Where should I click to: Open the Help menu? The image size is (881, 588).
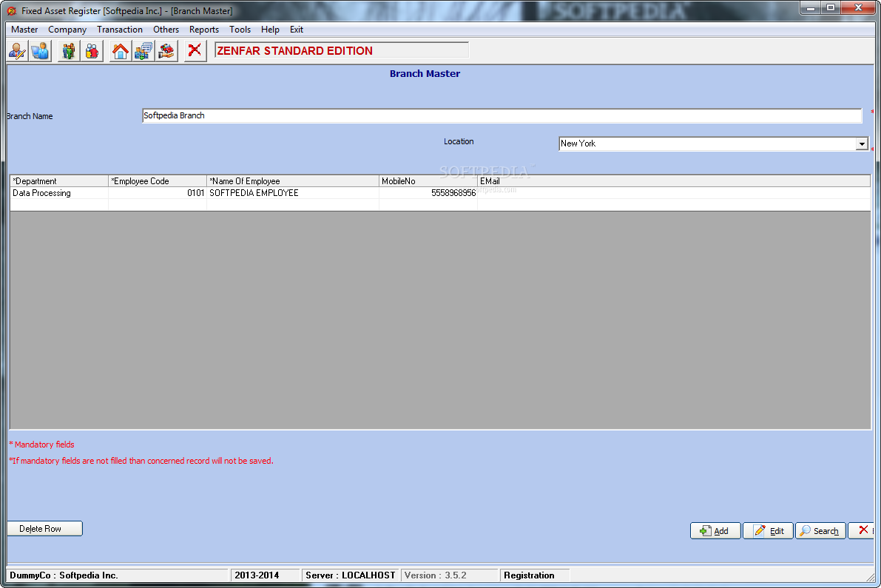coord(270,29)
